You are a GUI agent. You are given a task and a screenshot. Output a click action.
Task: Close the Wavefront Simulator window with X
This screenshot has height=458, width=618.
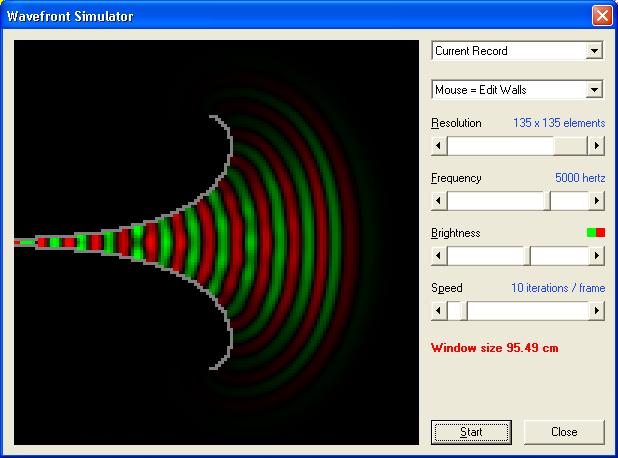click(602, 16)
